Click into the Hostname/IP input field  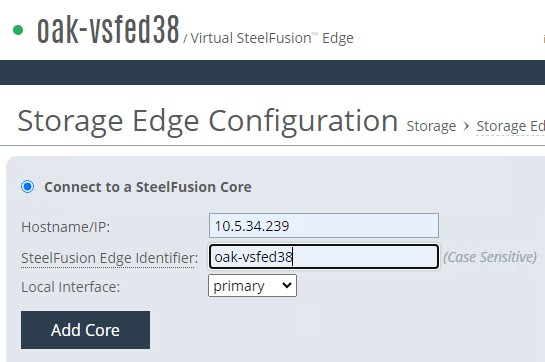point(324,226)
